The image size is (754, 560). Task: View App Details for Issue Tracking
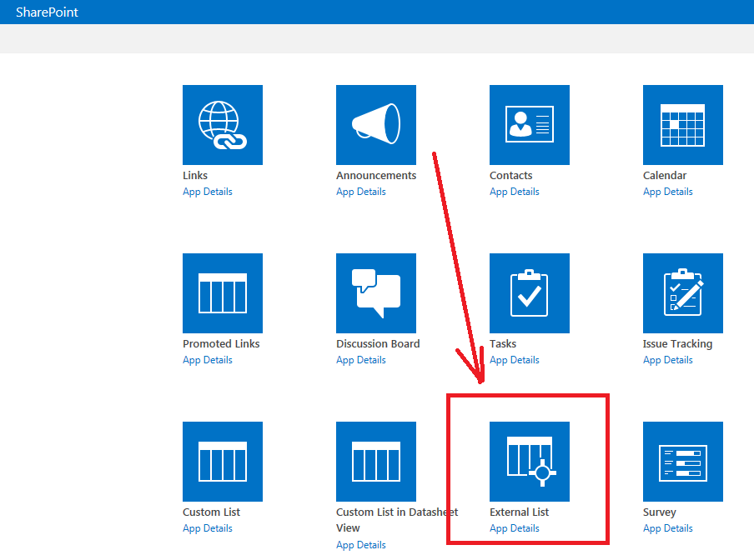[x=668, y=359]
